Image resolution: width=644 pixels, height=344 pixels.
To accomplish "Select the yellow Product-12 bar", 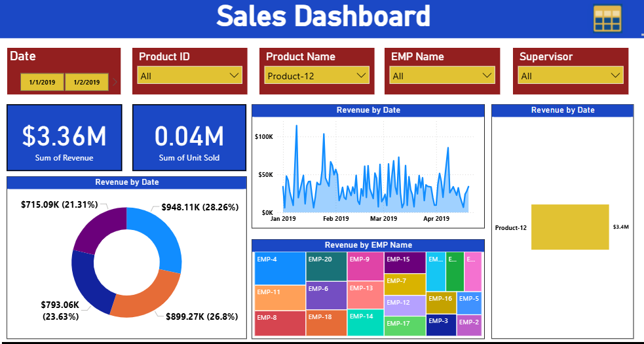I will (570, 227).
